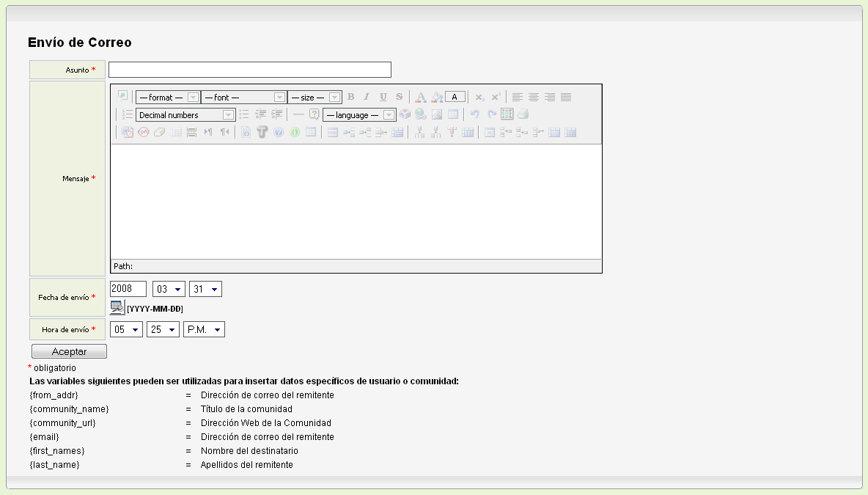This screenshot has height=495, width=868.
Task: Open the size dropdown
Action: click(315, 98)
